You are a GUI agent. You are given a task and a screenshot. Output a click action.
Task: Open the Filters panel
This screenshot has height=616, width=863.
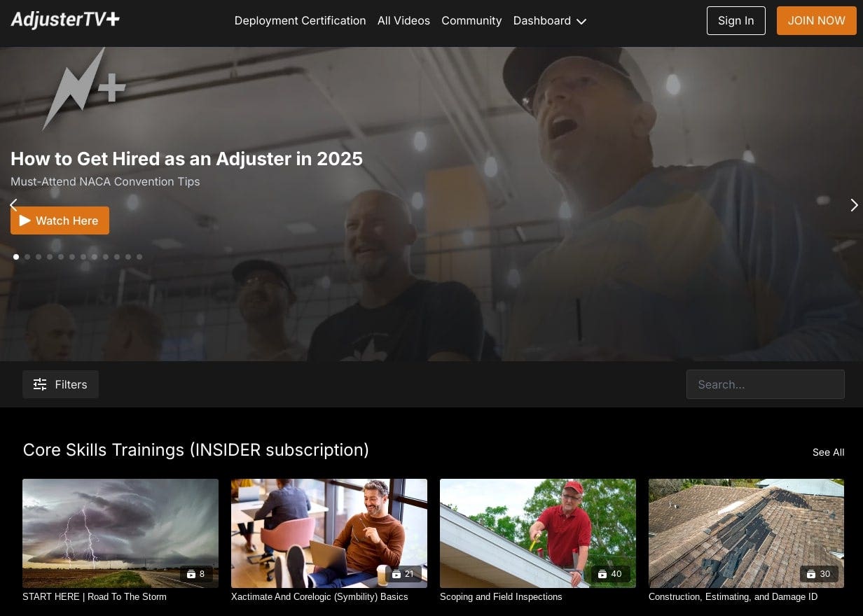click(x=60, y=384)
